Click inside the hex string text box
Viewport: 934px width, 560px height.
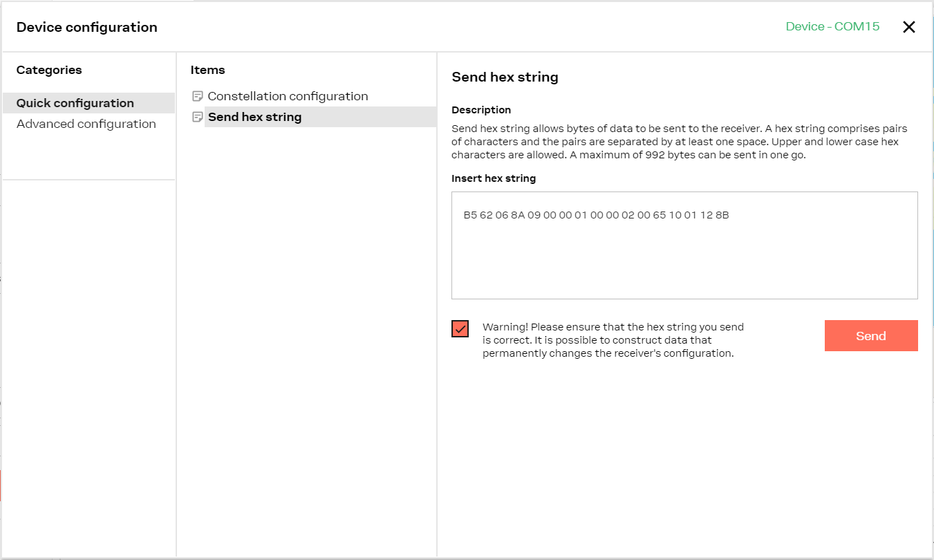(x=684, y=245)
